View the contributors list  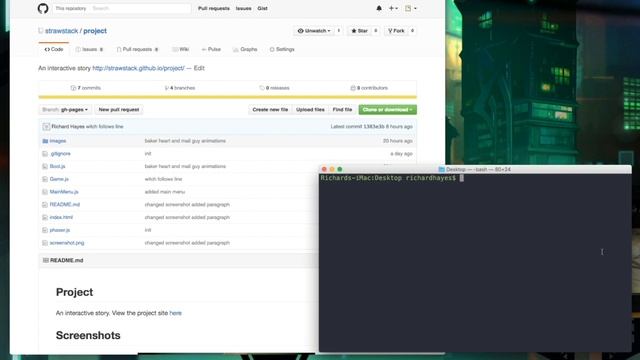click(x=369, y=88)
